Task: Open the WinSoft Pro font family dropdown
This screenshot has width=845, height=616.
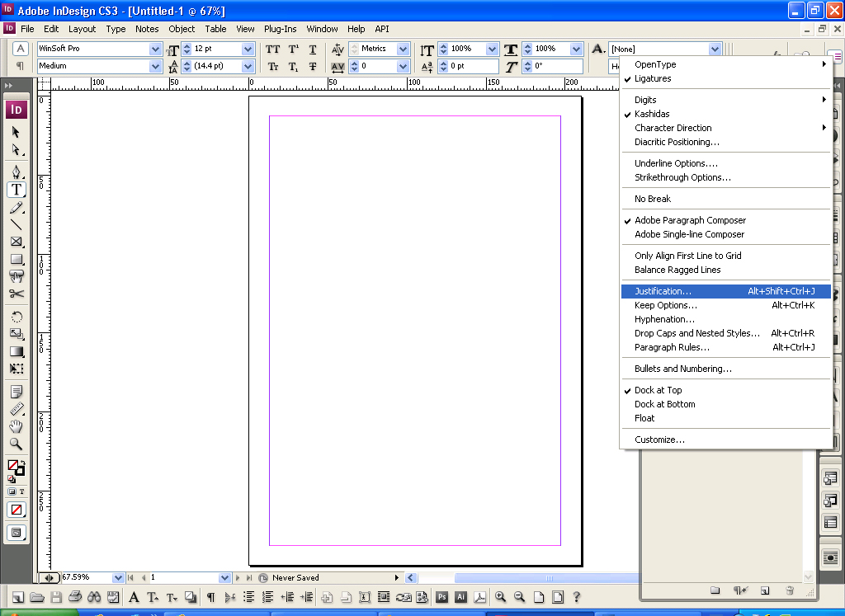Action: click(x=155, y=49)
